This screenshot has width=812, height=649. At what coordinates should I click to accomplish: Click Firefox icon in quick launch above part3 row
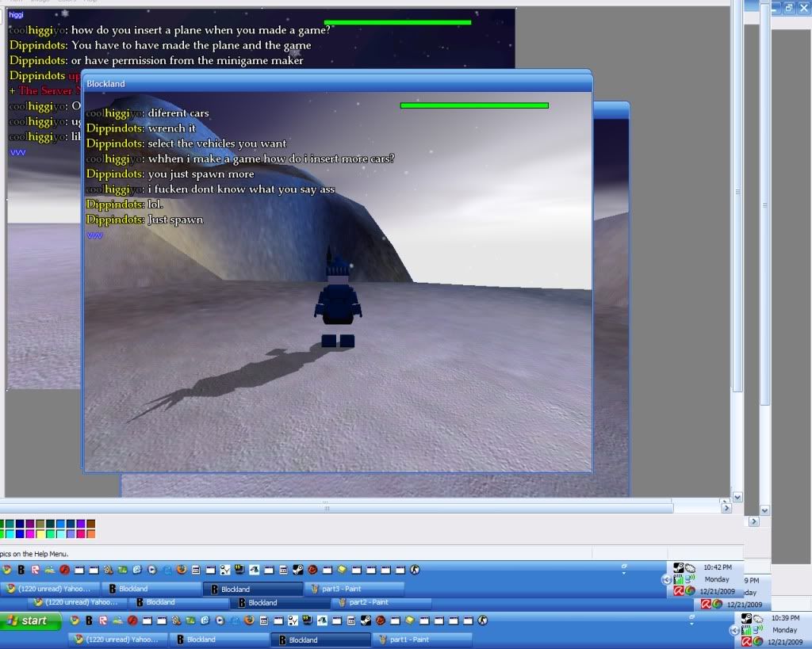pyautogui.click(x=182, y=570)
